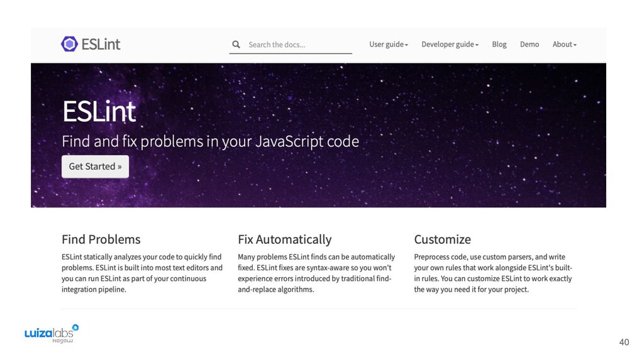Image resolution: width=644 pixels, height=362 pixels.
Task: Click the Fix Automatically heading
Action: (285, 239)
